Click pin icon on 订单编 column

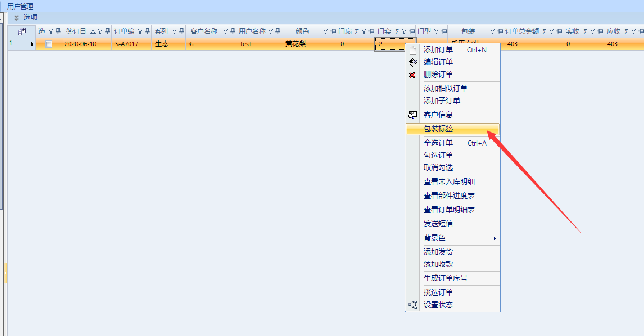pyautogui.click(x=147, y=31)
